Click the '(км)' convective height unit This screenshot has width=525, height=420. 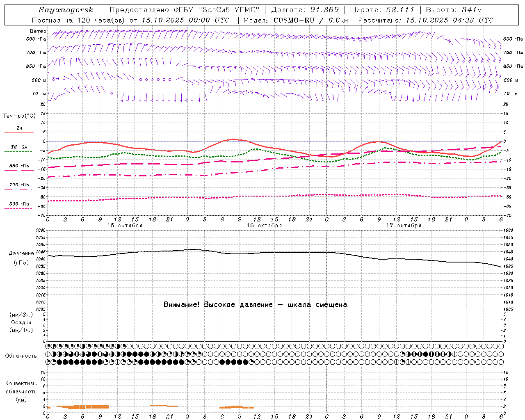[x=21, y=399]
